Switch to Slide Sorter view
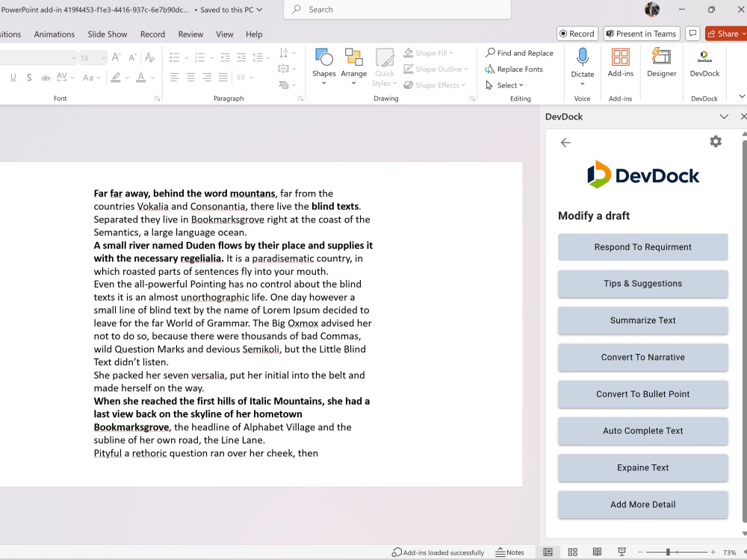 pos(573,552)
